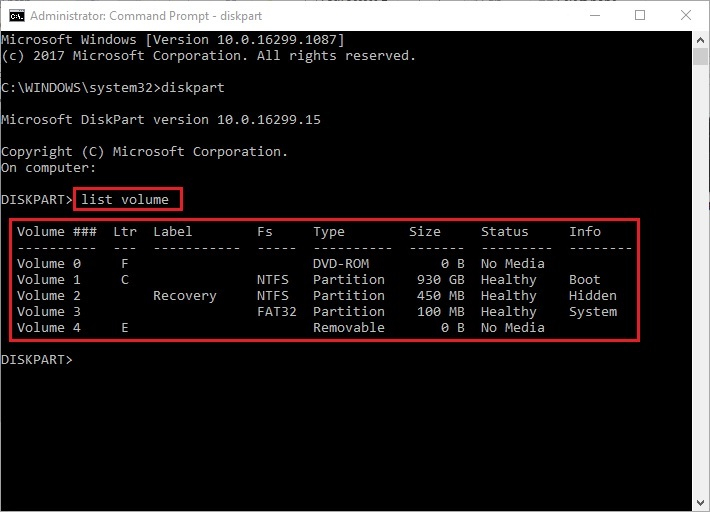Click the 'Volume 2' row label

click(x=49, y=296)
